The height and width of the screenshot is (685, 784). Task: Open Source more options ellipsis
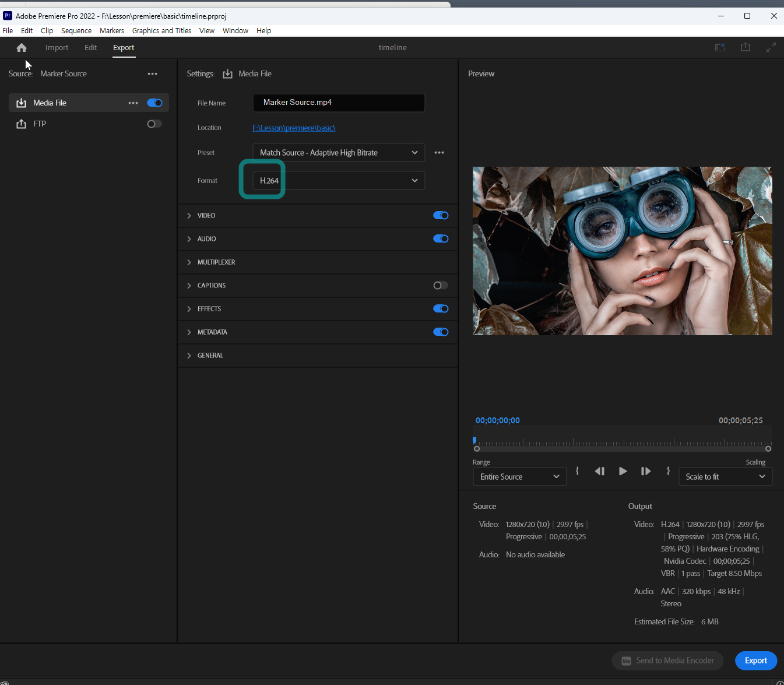[152, 74]
